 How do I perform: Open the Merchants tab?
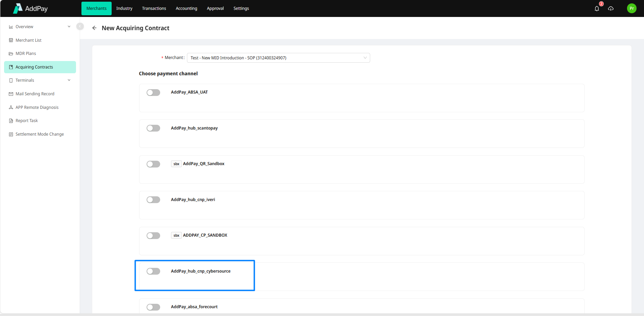coord(96,8)
